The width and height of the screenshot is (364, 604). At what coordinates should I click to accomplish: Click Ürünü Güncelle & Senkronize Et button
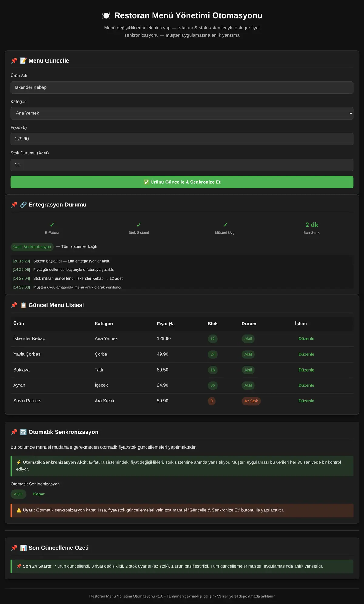point(182,182)
